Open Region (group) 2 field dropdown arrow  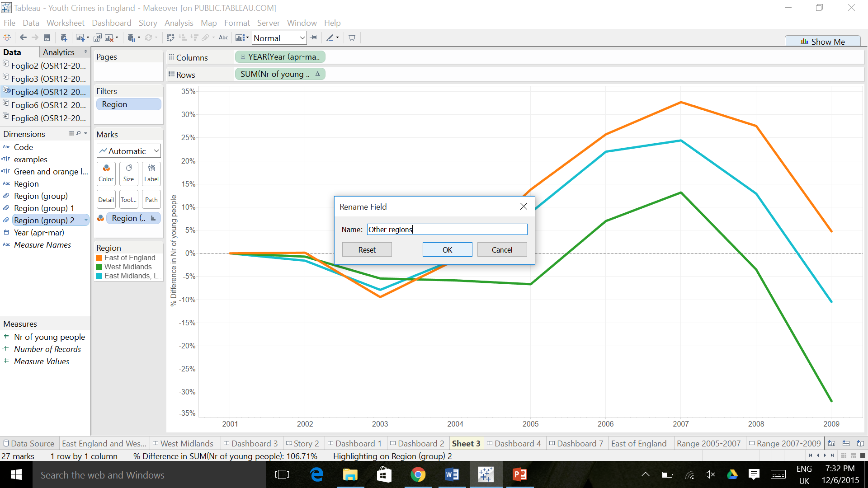click(86, 221)
